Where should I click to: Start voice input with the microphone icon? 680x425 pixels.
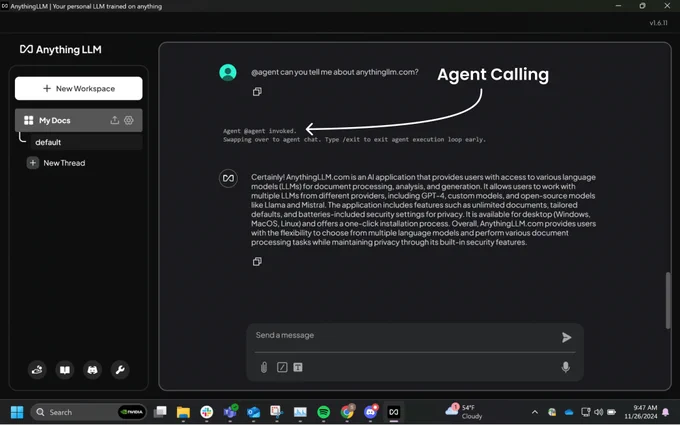click(x=566, y=367)
